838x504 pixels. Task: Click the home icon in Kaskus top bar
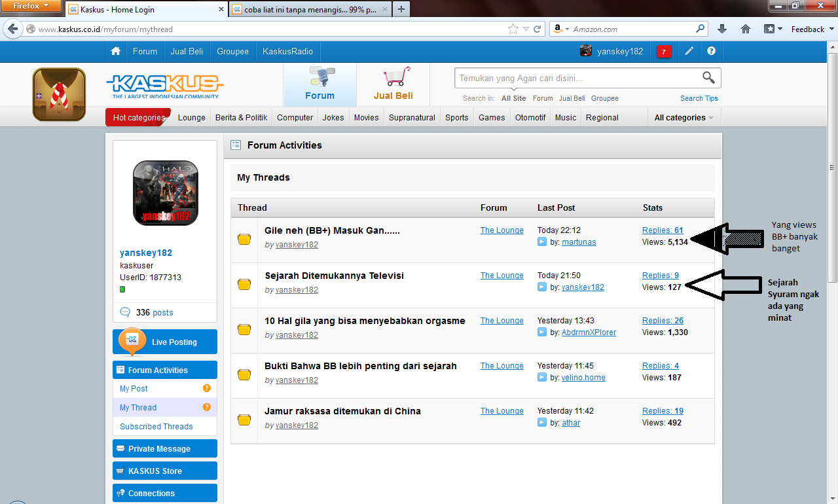(116, 51)
